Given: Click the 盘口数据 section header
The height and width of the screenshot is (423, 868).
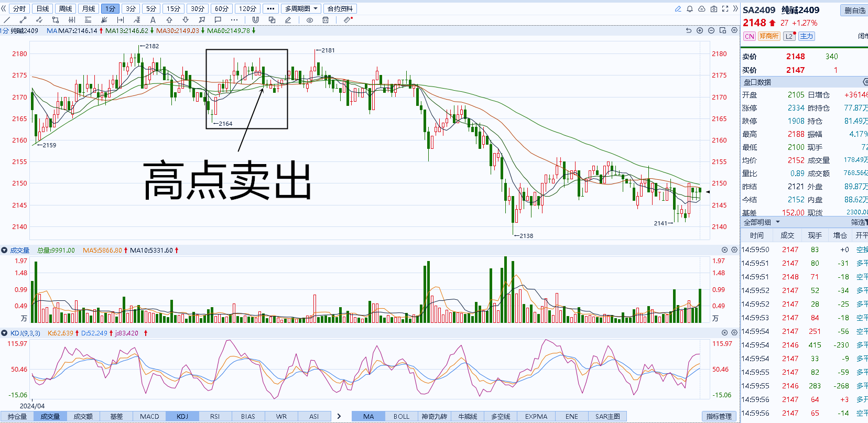Looking at the screenshot, I should 804,82.
